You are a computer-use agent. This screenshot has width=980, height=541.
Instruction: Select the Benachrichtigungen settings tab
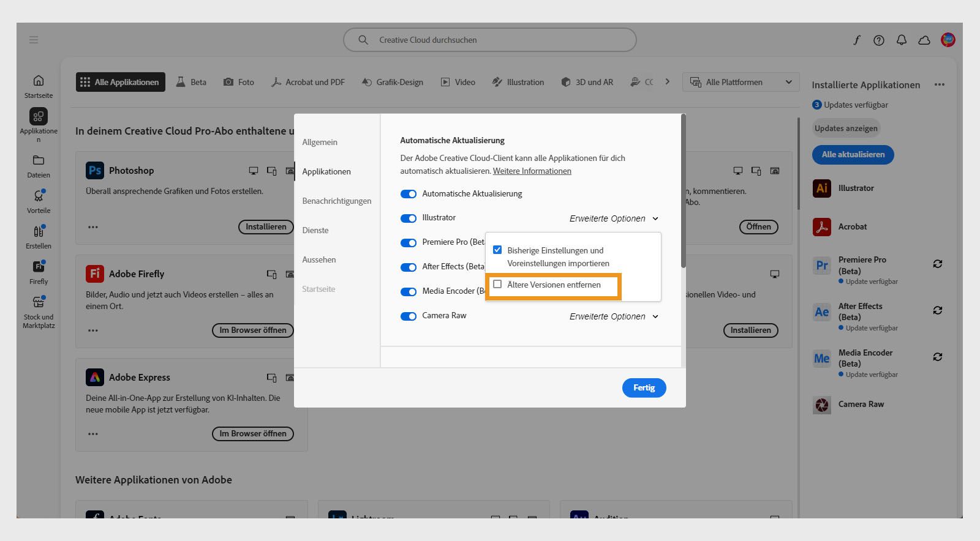coord(337,201)
